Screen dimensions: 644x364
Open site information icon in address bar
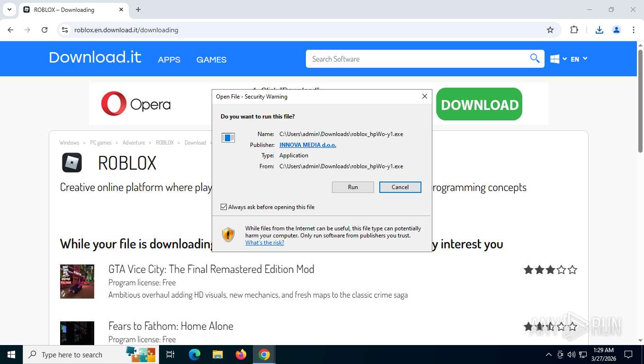click(65, 30)
